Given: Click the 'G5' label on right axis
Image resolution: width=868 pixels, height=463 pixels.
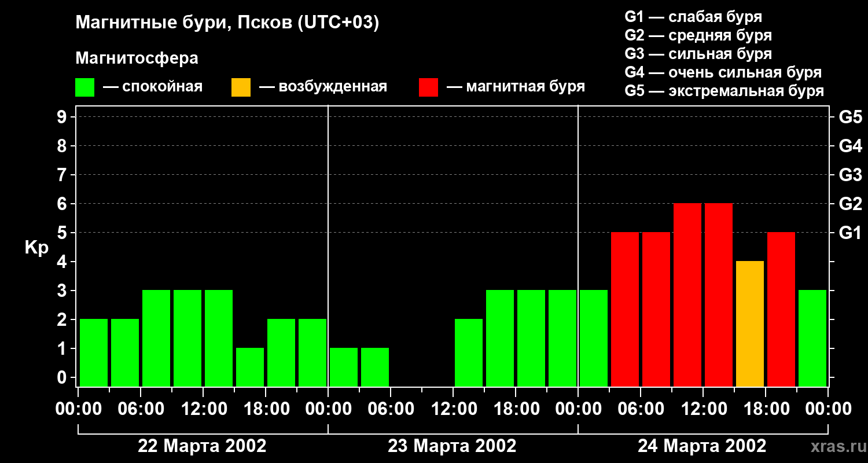Looking at the screenshot, I should 850,117.
